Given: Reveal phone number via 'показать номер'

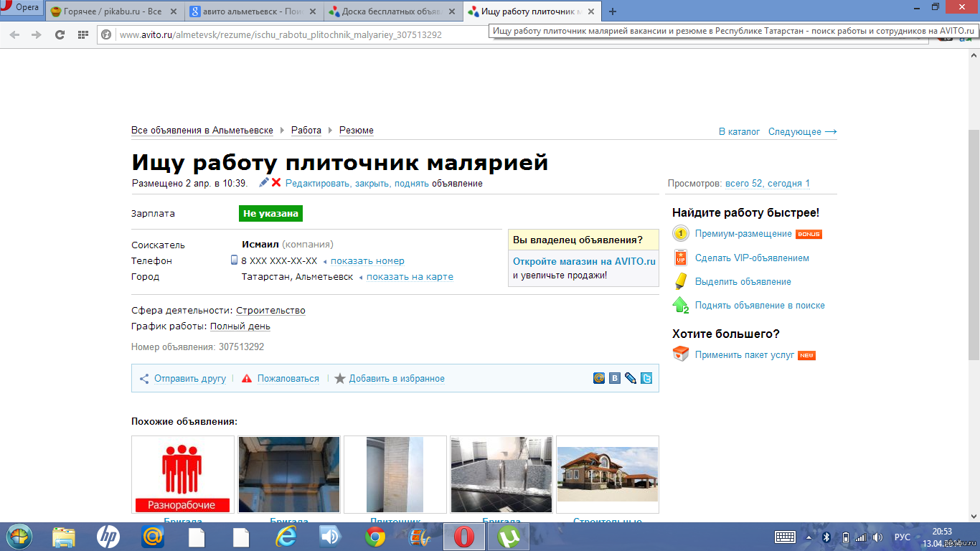Looking at the screenshot, I should 367,261.
